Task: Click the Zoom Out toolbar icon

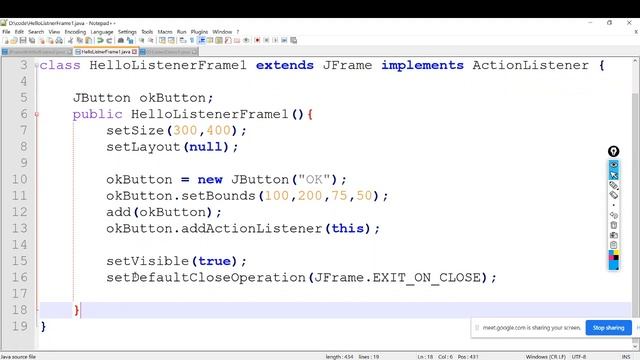Action: point(151,40)
